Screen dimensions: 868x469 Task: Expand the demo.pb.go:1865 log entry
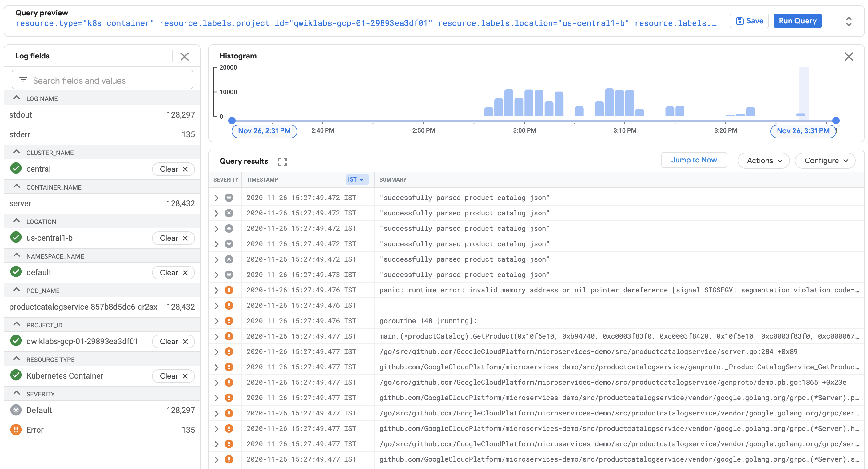click(x=217, y=383)
